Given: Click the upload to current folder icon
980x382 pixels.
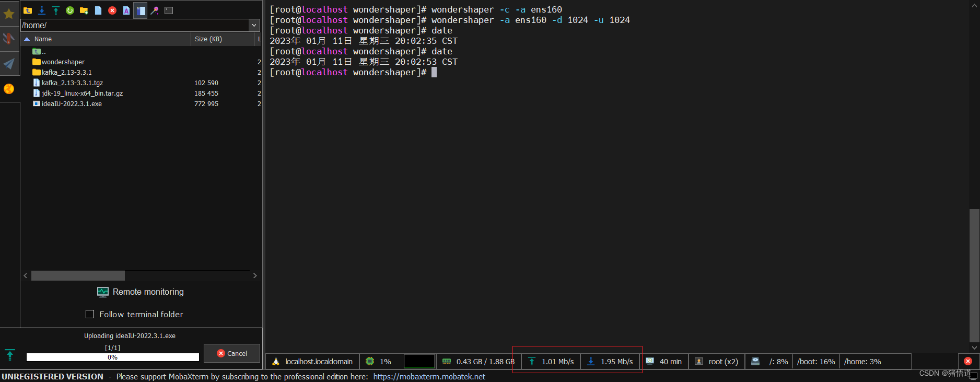Looking at the screenshot, I should pyautogui.click(x=56, y=10).
